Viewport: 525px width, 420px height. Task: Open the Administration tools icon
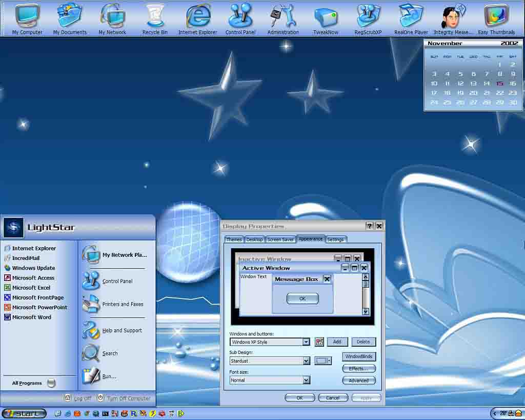point(283,19)
